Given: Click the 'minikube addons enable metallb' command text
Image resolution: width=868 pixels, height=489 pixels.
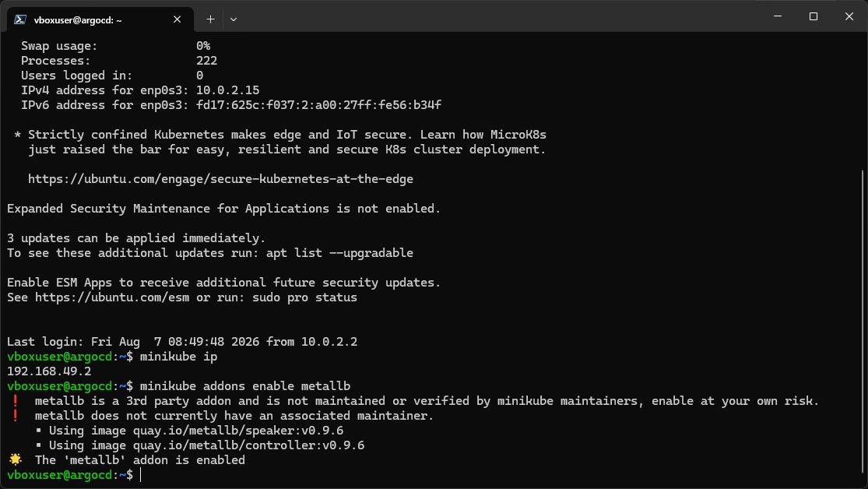Looking at the screenshot, I should point(245,386).
